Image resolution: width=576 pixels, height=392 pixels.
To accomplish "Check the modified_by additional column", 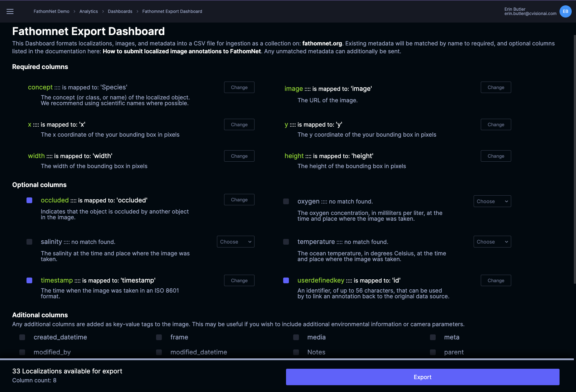I will pos(22,352).
